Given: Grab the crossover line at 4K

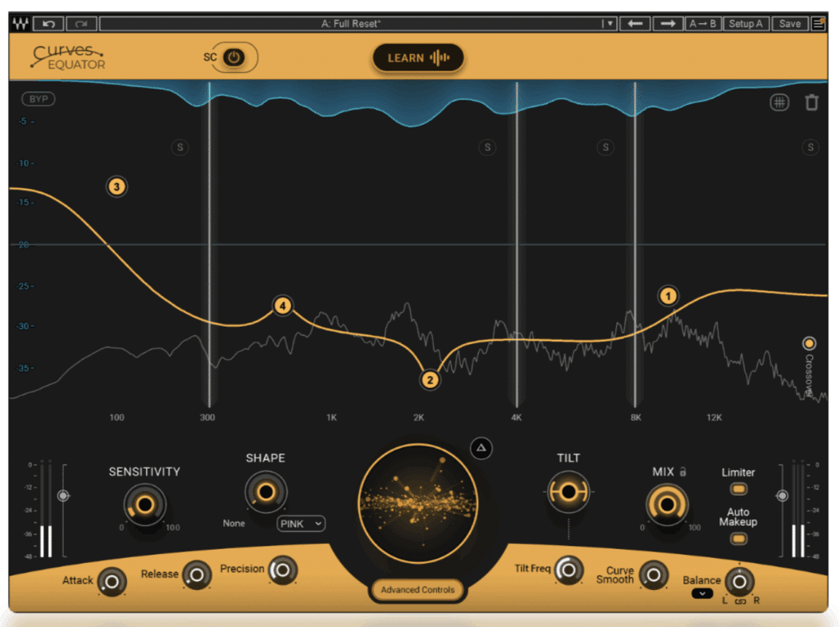Looking at the screenshot, I should pos(517,245).
